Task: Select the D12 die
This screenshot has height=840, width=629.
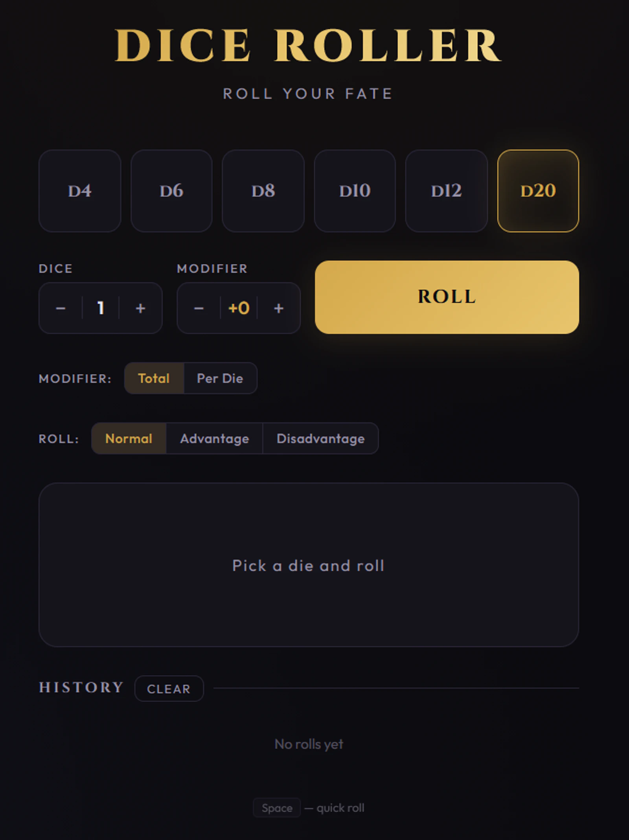Action: [447, 192]
